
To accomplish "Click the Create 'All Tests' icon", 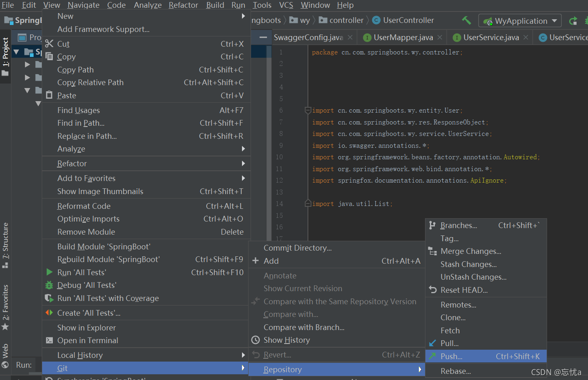I will click(x=49, y=313).
